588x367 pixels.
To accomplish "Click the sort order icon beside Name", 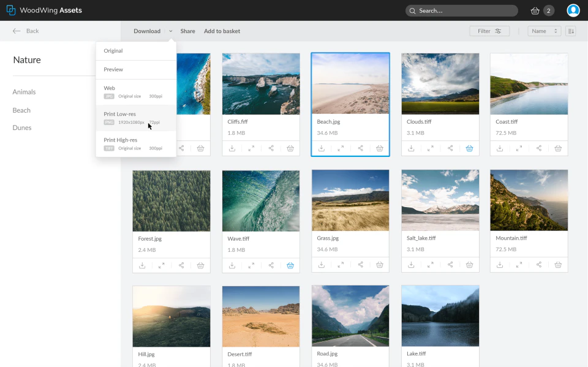I will click(570, 31).
